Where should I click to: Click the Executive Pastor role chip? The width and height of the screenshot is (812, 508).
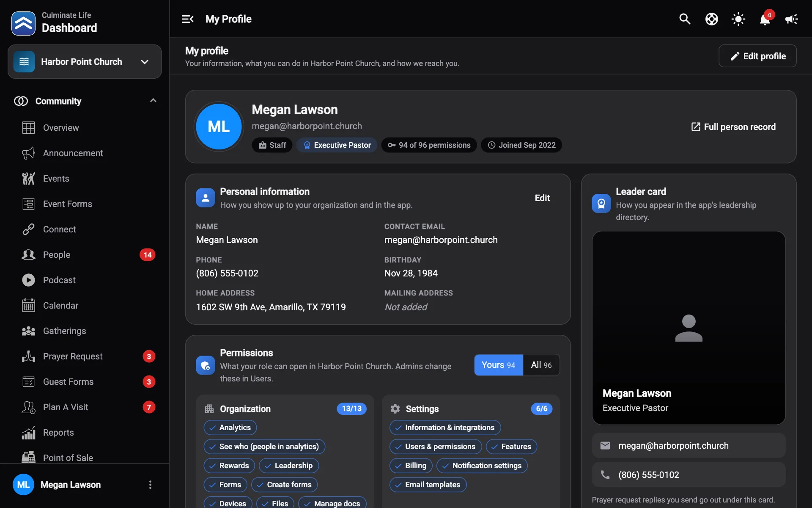click(337, 145)
